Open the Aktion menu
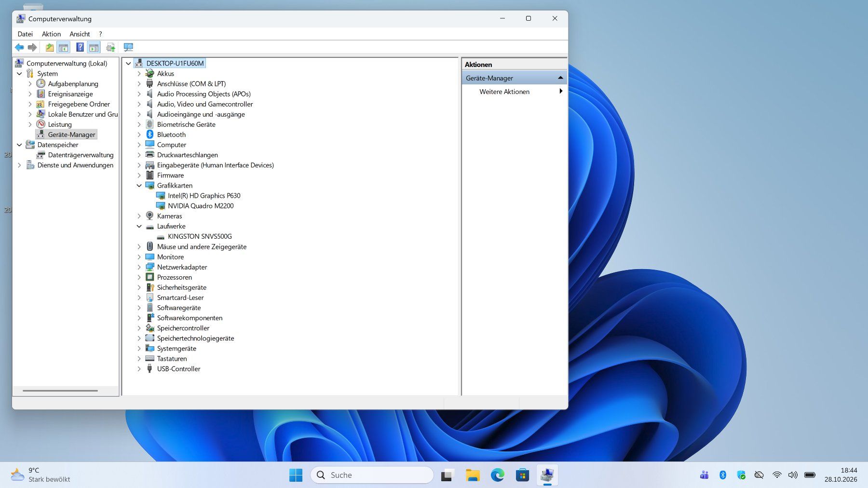Image resolution: width=868 pixels, height=488 pixels. (51, 34)
